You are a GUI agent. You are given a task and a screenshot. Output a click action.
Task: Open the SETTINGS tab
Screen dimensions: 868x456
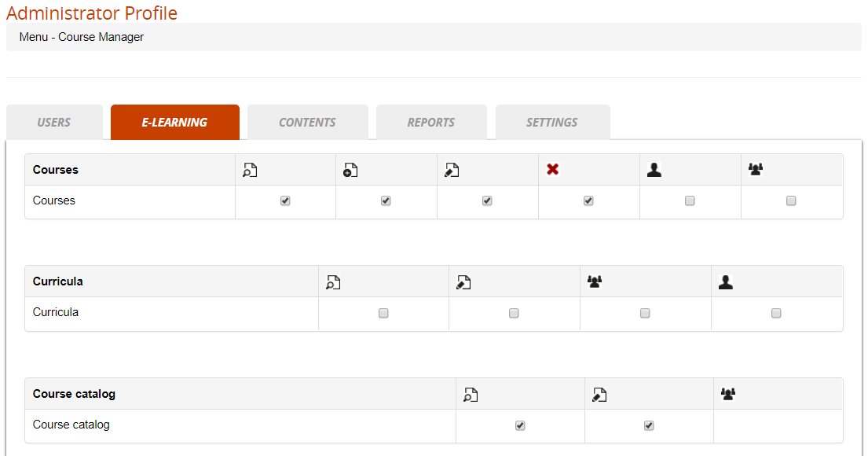[x=552, y=122]
